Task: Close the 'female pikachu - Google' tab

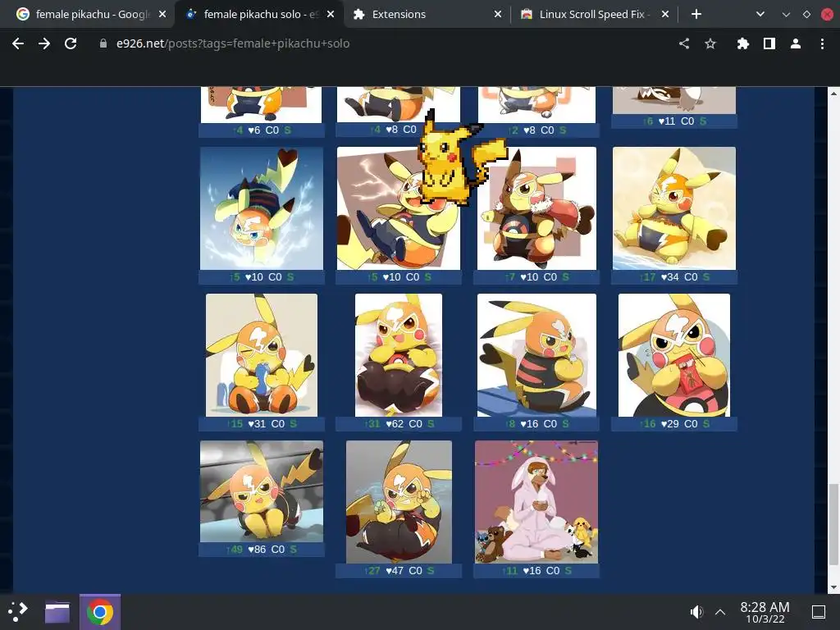Action: point(162,14)
